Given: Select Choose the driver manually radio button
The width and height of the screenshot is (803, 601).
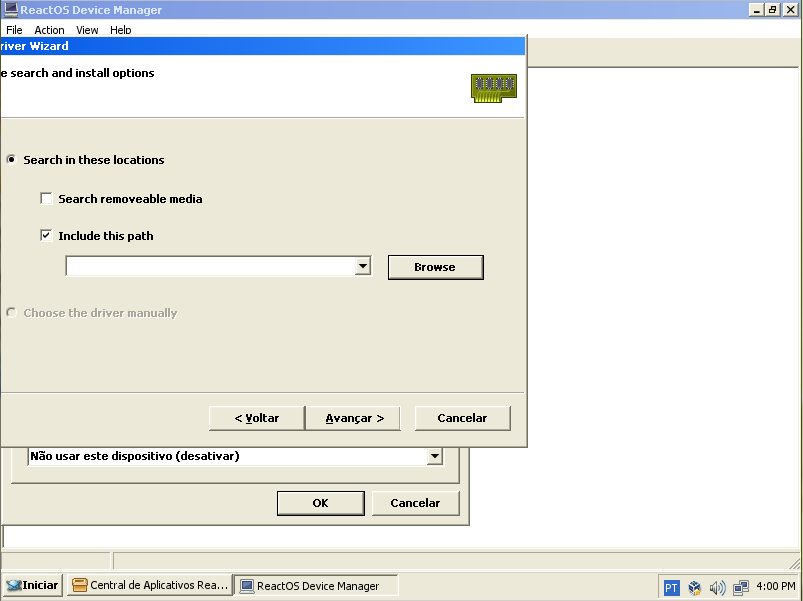Looking at the screenshot, I should 11,312.
